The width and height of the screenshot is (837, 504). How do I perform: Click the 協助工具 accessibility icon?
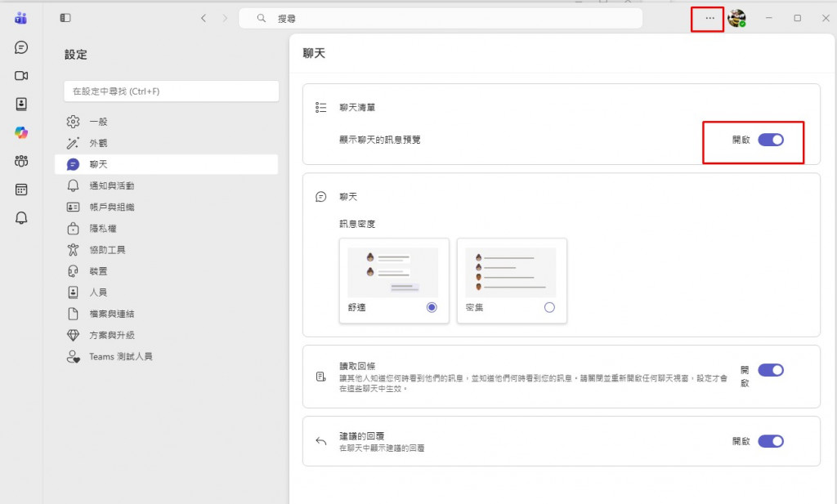coord(73,250)
